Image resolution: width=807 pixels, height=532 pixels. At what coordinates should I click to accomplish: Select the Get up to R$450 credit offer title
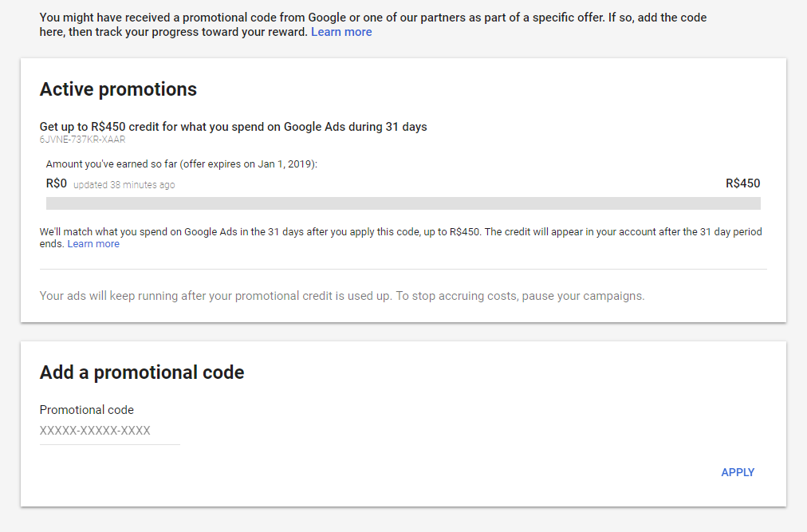(233, 127)
